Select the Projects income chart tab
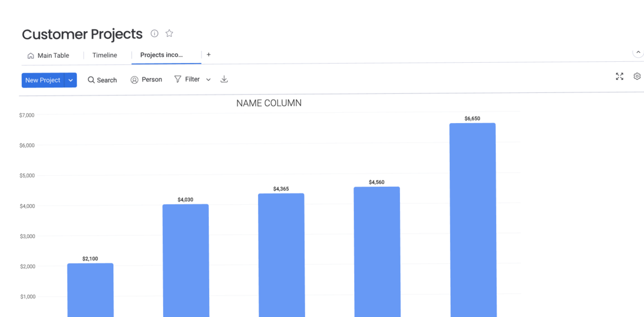Image resolution: width=644 pixels, height=317 pixels. point(162,55)
